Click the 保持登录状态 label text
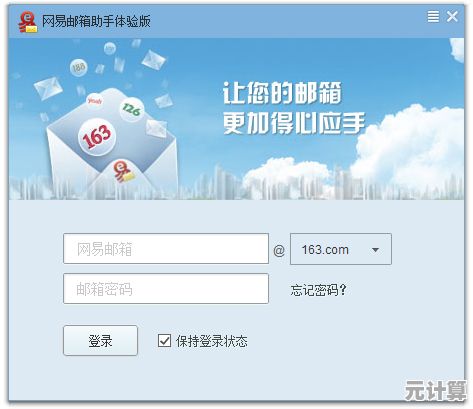The image size is (473, 409). click(212, 341)
